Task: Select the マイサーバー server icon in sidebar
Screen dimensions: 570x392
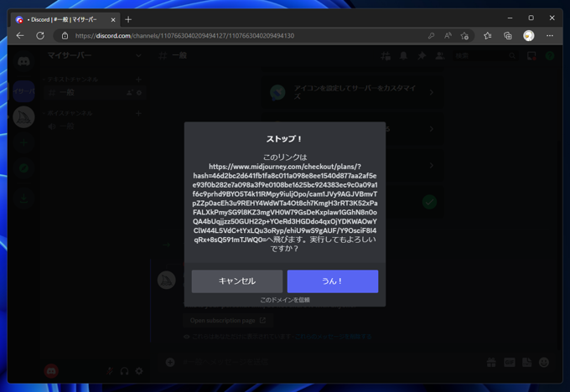Action: 24,90
